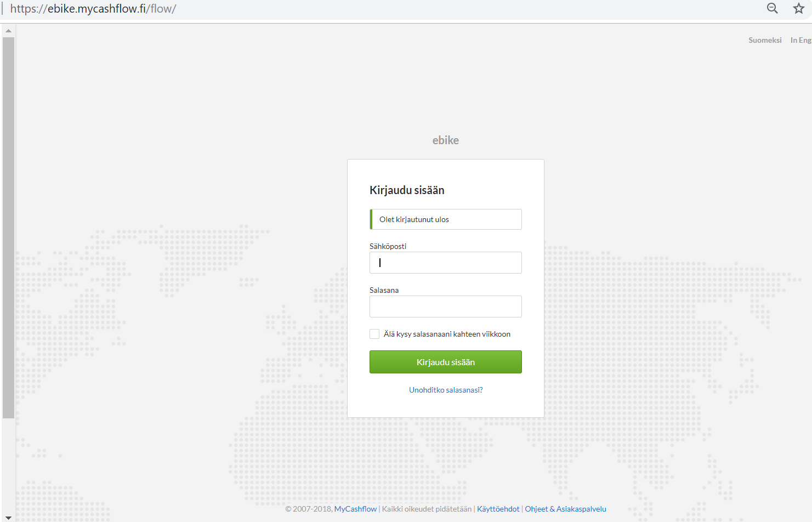Open the Käyttöehdot terms link
Image resolution: width=812 pixels, height=522 pixels.
pyautogui.click(x=498, y=509)
